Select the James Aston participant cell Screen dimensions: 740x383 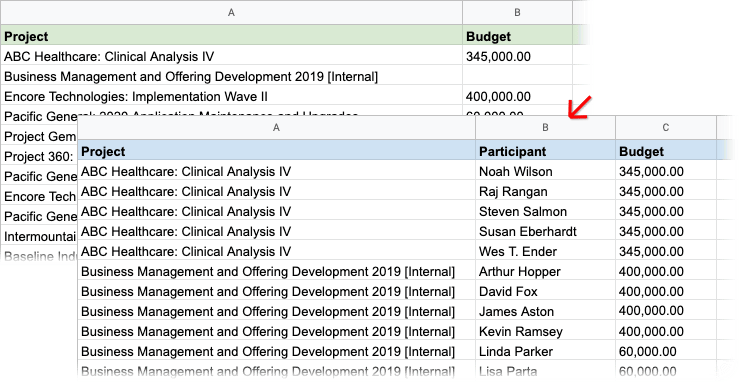point(545,311)
